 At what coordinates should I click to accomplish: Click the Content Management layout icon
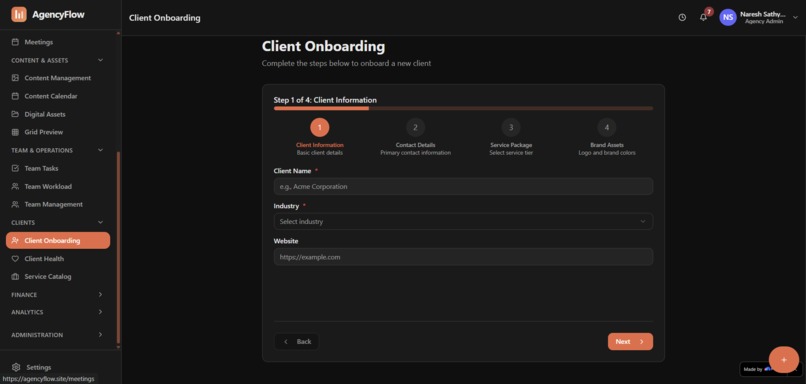pos(15,78)
